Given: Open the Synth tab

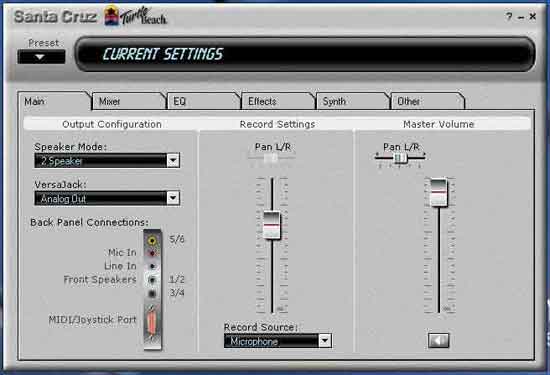Looking at the screenshot, I should tap(353, 101).
